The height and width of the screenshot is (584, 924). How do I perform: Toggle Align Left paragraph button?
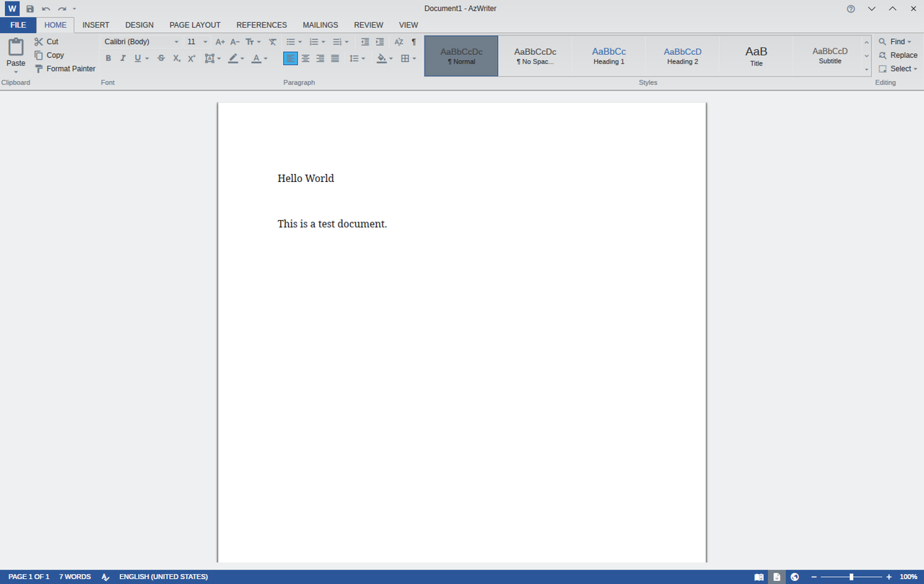click(x=290, y=58)
